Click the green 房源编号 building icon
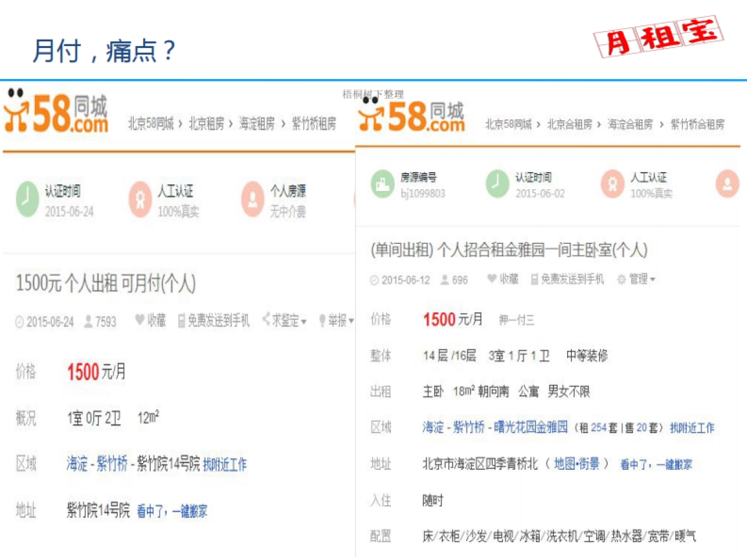This screenshot has width=747, height=560. 383,184
